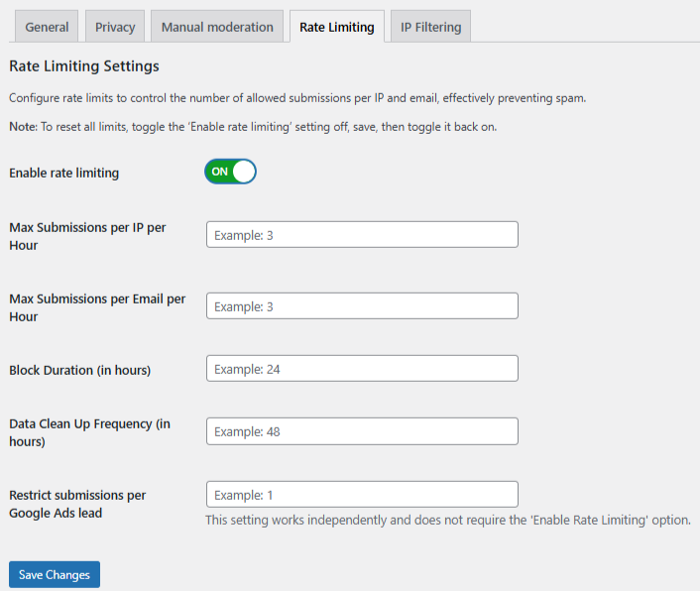Click the 'Block Duration (in hours)' label

80,370
